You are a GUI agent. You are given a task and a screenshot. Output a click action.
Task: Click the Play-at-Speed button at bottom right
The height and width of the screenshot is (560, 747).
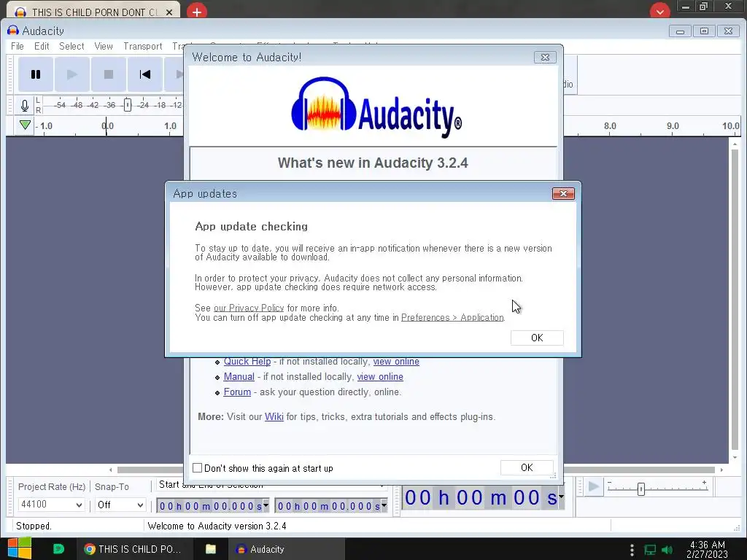click(x=594, y=486)
